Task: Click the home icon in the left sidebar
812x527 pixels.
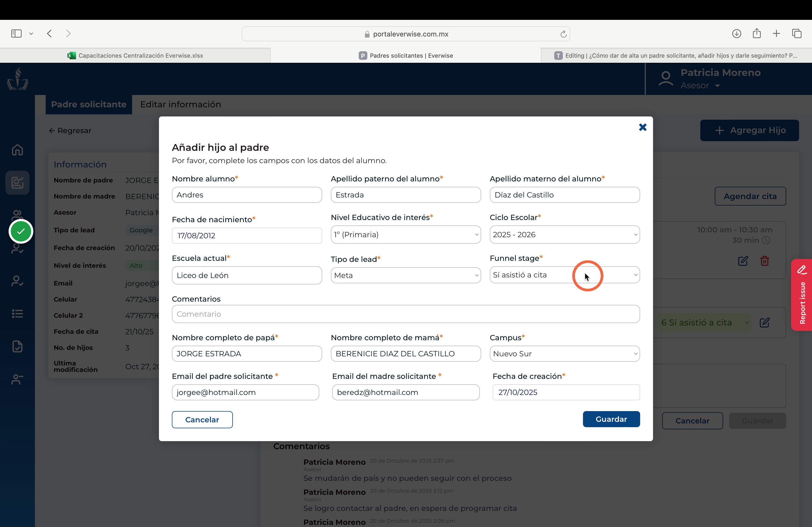Action: tap(17, 150)
